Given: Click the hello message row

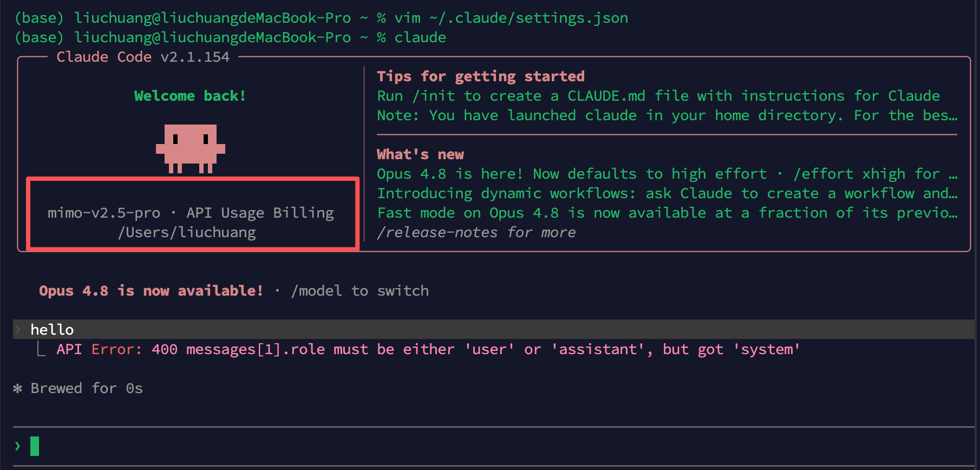Looking at the screenshot, I should [493, 329].
